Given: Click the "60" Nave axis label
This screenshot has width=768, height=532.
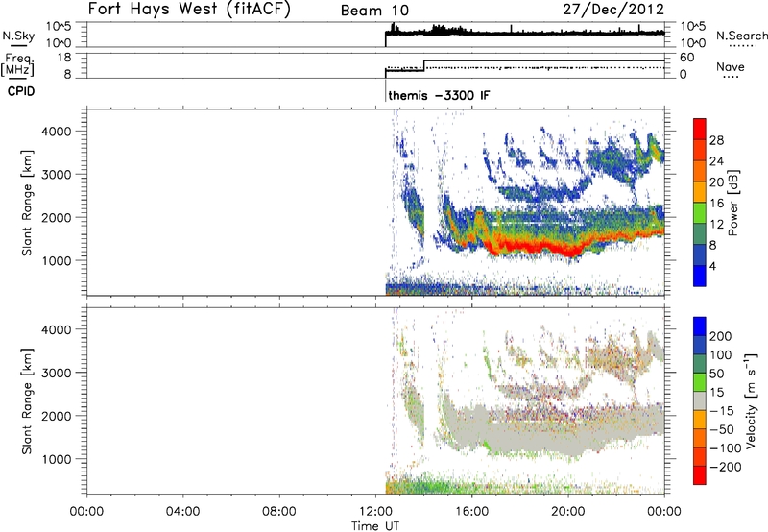Looking at the screenshot, I should (686, 58).
